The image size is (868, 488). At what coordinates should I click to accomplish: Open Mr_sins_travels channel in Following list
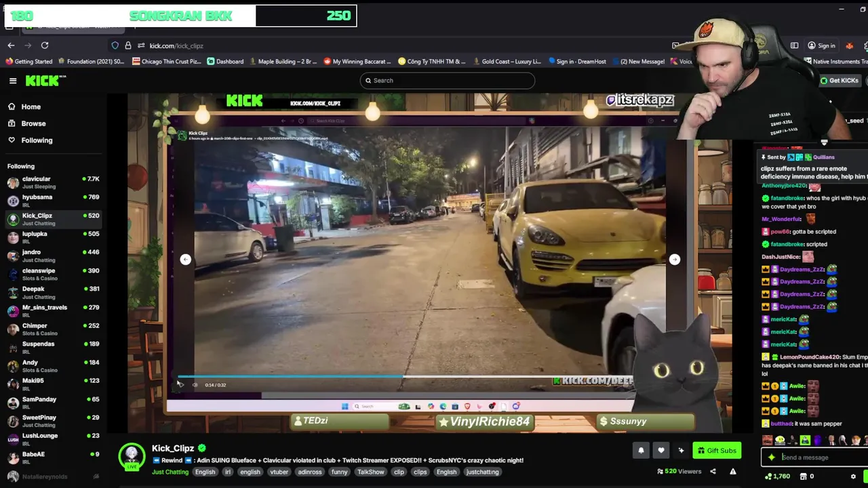tap(53, 310)
